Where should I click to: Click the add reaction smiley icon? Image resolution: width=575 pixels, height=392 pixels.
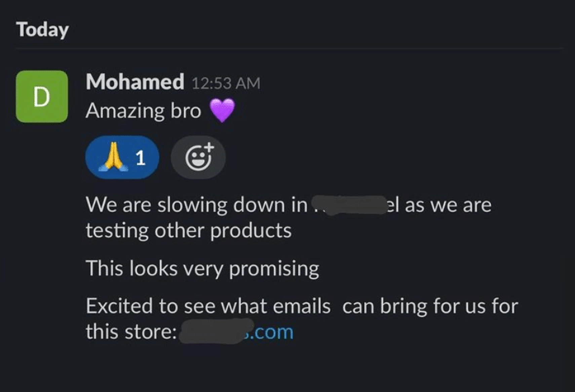[198, 157]
